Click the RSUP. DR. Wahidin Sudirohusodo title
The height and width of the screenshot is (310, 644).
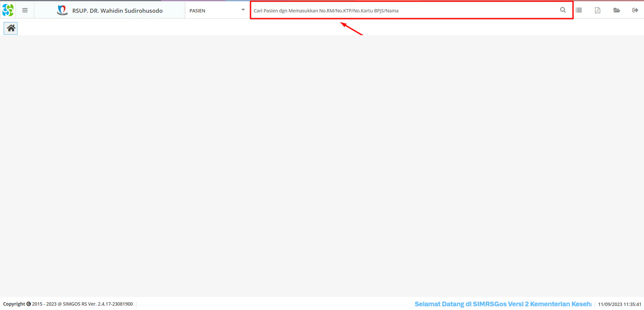pos(117,11)
